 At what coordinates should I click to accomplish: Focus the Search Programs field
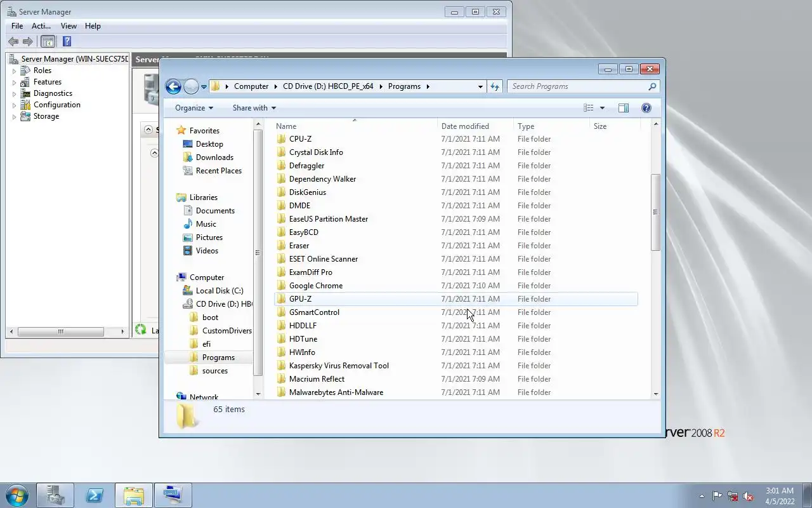click(583, 86)
